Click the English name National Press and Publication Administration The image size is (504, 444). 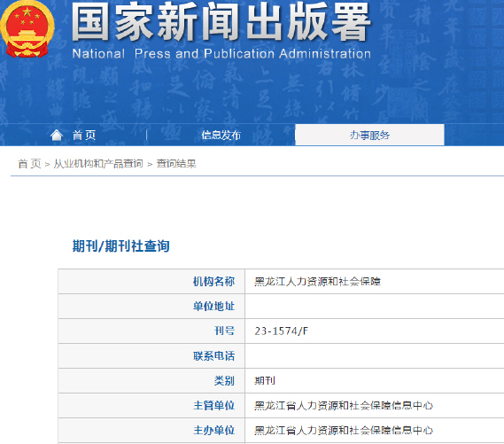tap(221, 54)
